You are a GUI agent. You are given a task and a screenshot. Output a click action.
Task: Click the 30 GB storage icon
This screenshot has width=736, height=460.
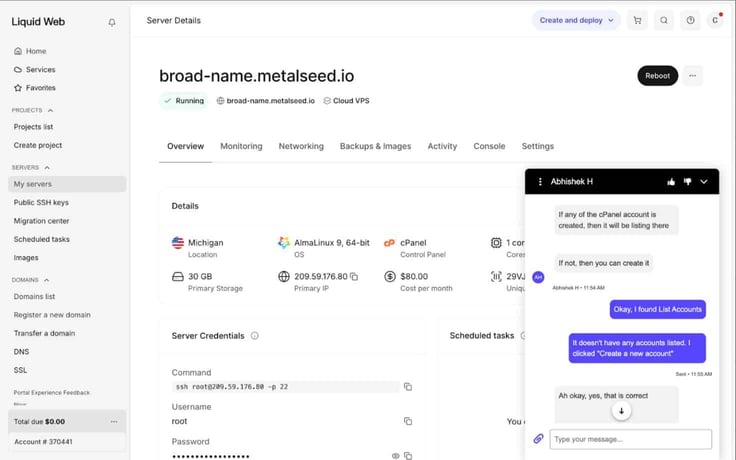coord(178,276)
